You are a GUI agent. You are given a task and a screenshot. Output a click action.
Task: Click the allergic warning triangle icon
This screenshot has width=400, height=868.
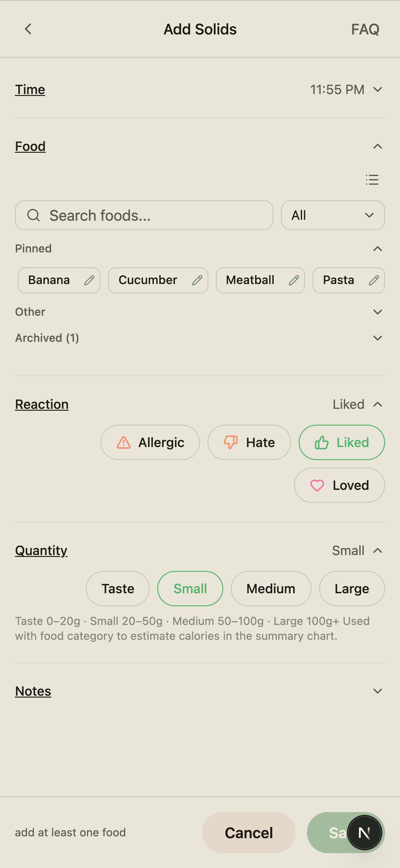[124, 442]
